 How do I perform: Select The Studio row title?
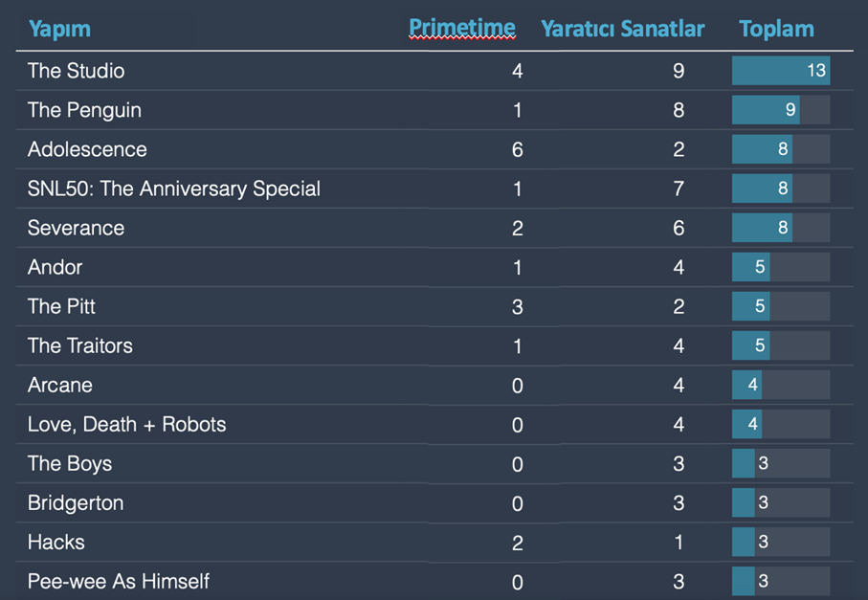click(77, 71)
